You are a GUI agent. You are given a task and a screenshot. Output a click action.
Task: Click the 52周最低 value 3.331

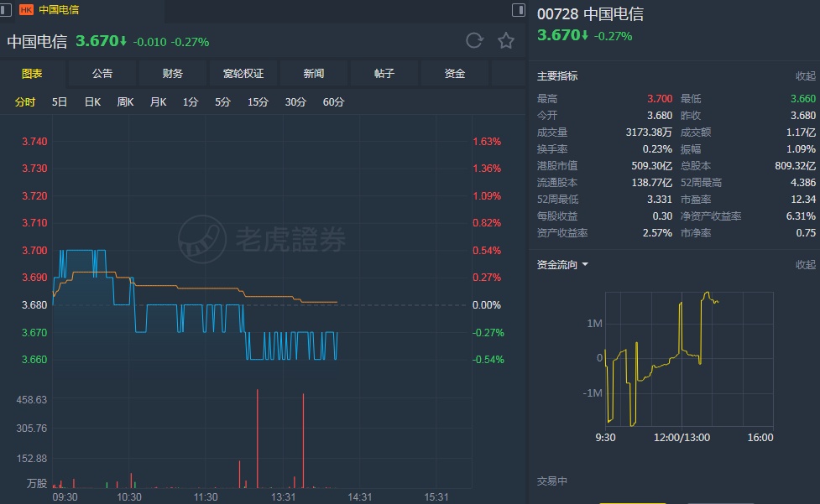[660, 199]
